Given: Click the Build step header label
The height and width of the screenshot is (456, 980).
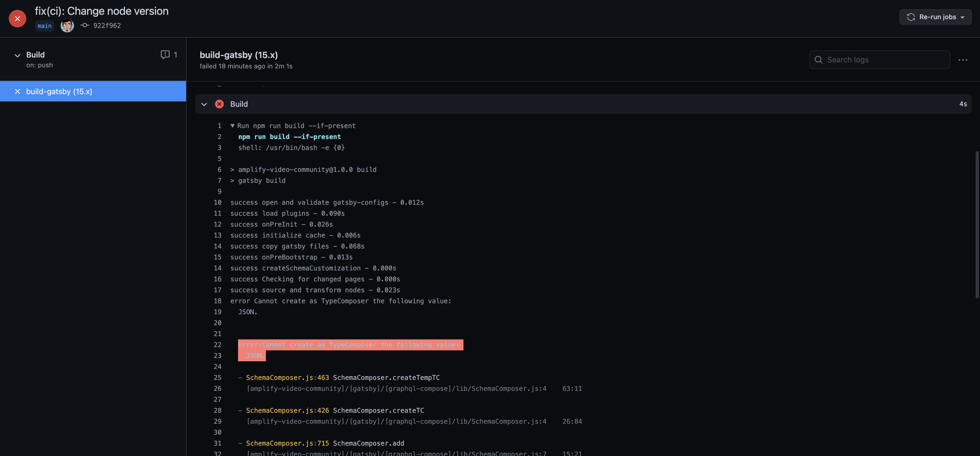Looking at the screenshot, I should 239,104.
